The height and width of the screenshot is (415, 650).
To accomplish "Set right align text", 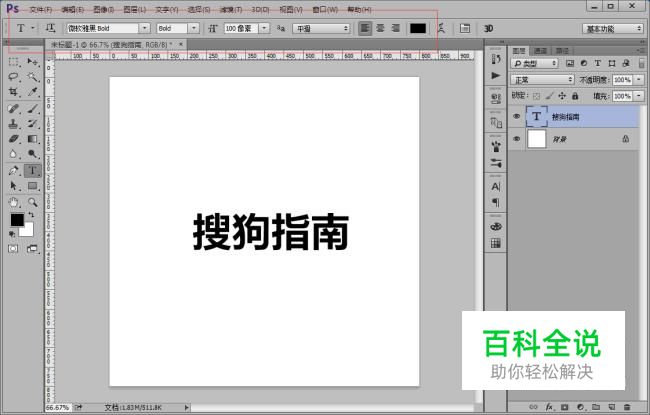I will pos(395,28).
